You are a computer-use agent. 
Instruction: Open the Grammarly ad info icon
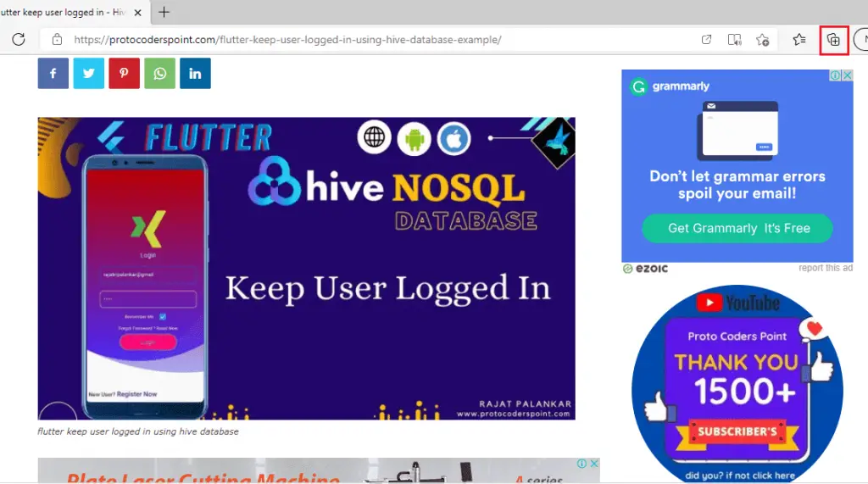pos(835,75)
